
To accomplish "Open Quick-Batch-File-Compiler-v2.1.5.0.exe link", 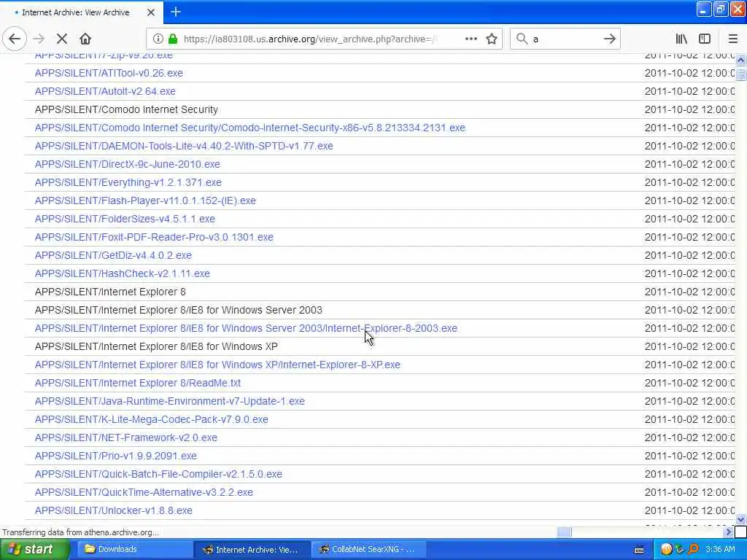I will point(158,474).
